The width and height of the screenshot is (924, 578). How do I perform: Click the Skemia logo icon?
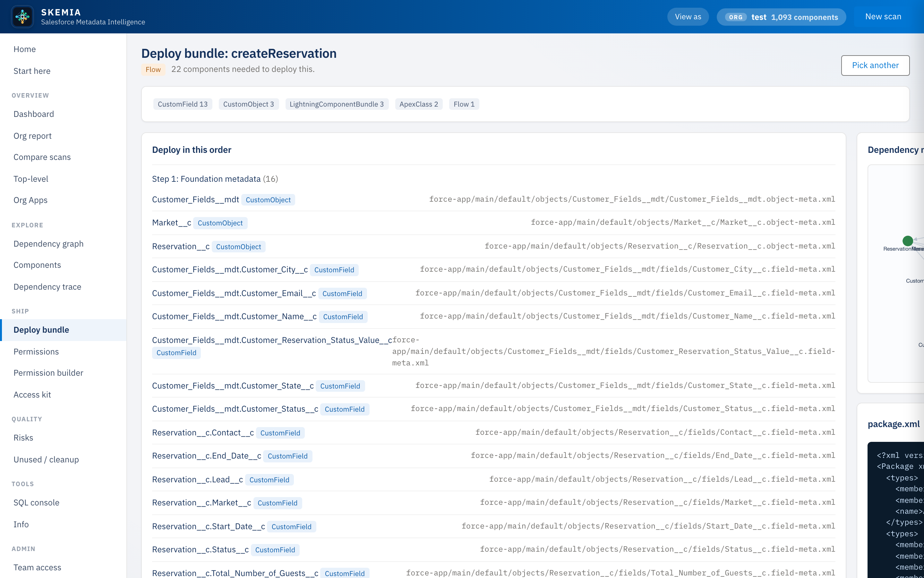pyautogui.click(x=22, y=16)
